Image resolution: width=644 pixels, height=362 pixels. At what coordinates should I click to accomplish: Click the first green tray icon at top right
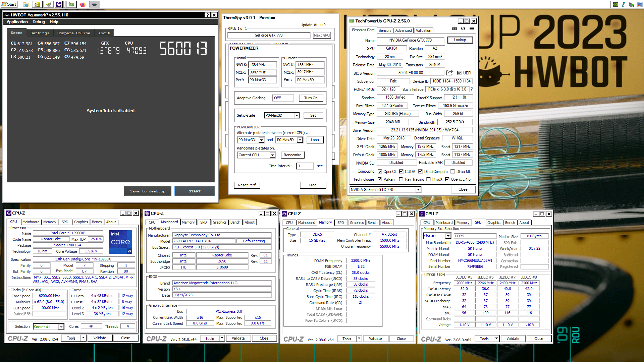click(615, 4)
